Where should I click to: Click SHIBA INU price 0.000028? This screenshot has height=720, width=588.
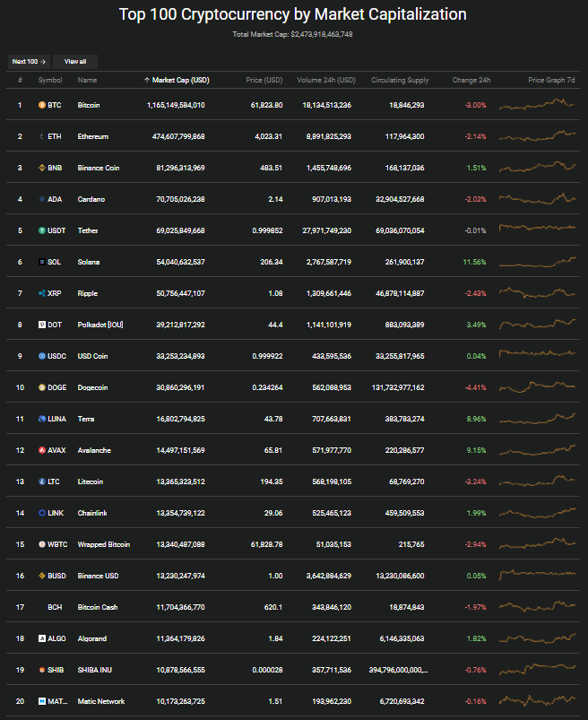point(267,670)
